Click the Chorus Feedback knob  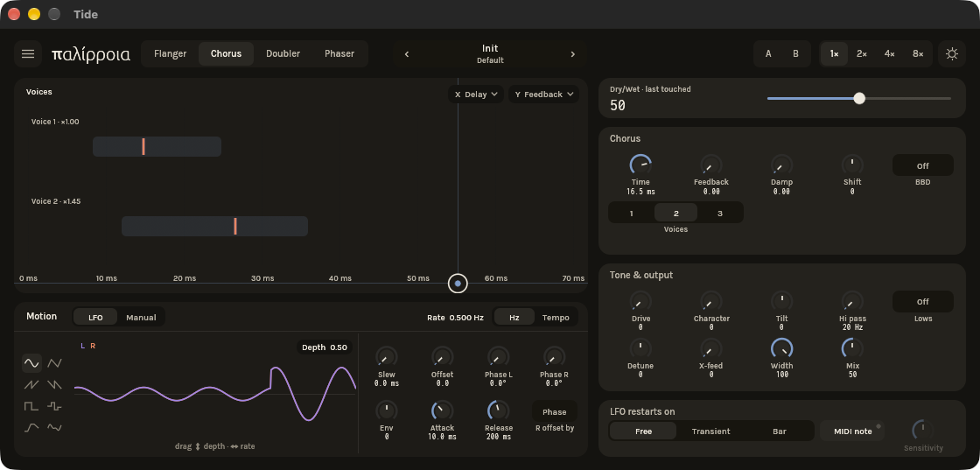711,165
